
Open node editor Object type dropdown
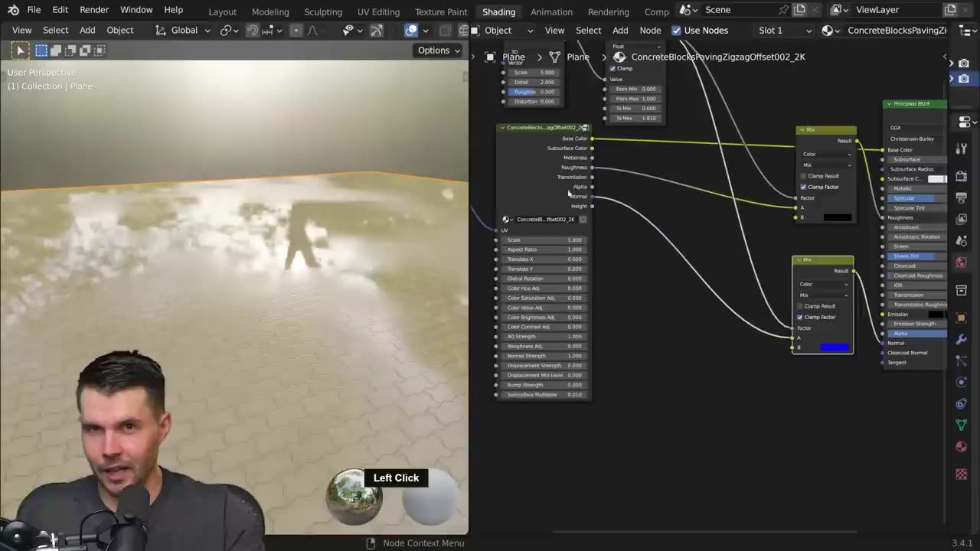click(x=502, y=31)
